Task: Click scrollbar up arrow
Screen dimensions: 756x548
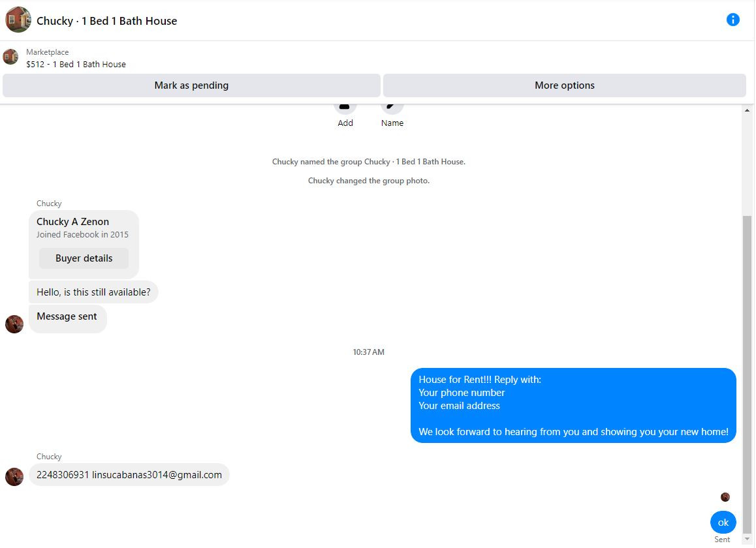Action: click(x=747, y=110)
